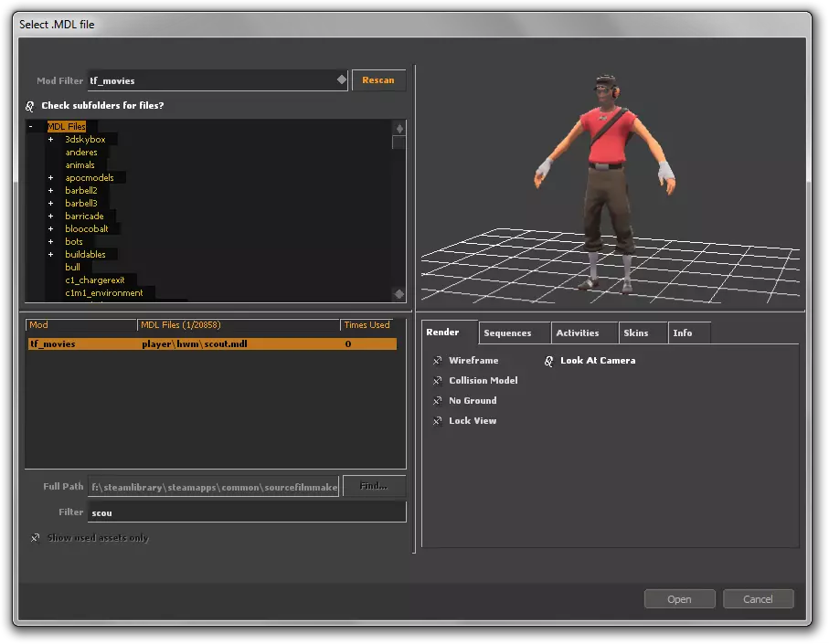Click the Scout model in 3D preview
Image resolution: width=829 pixels, height=644 pixels.
[x=605, y=185]
